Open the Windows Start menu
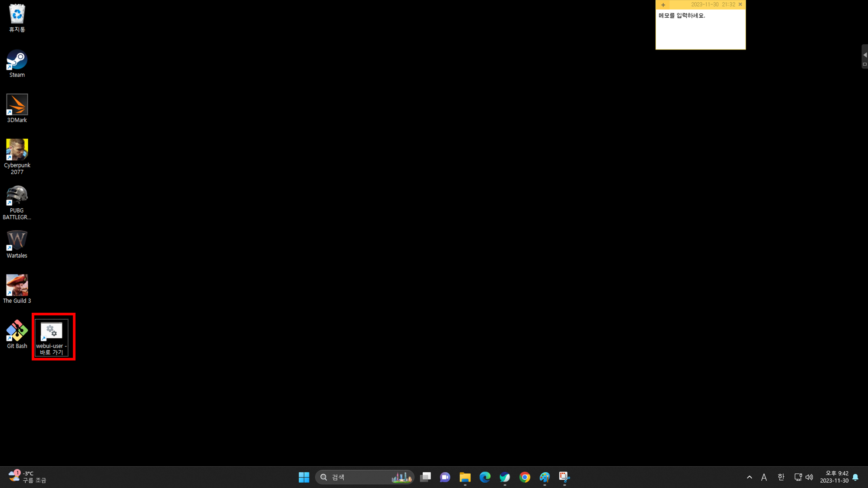This screenshot has height=488, width=868. pyautogui.click(x=304, y=477)
